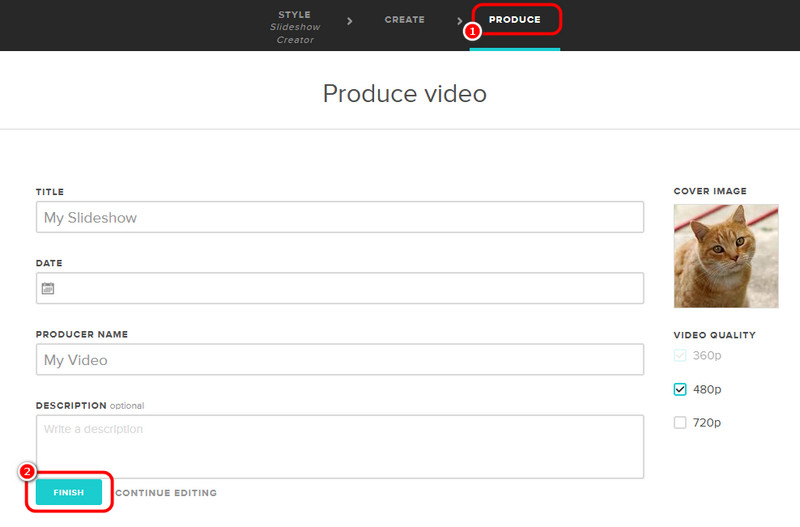
Task: Click the Cover Image label
Action: pos(710,191)
